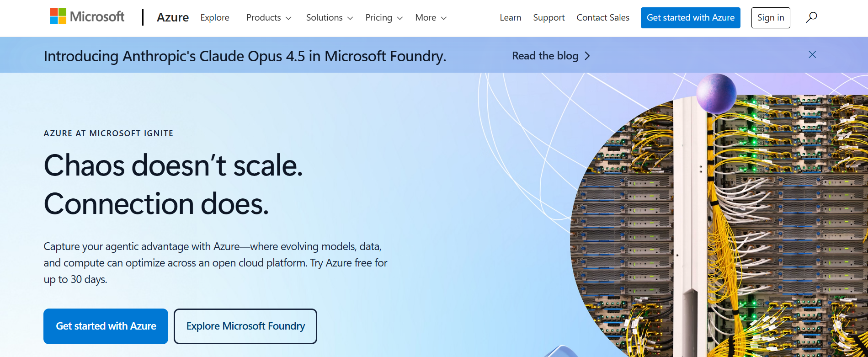Viewport: 868px width, 357px height.
Task: Open the Explore menu item
Action: tap(215, 17)
